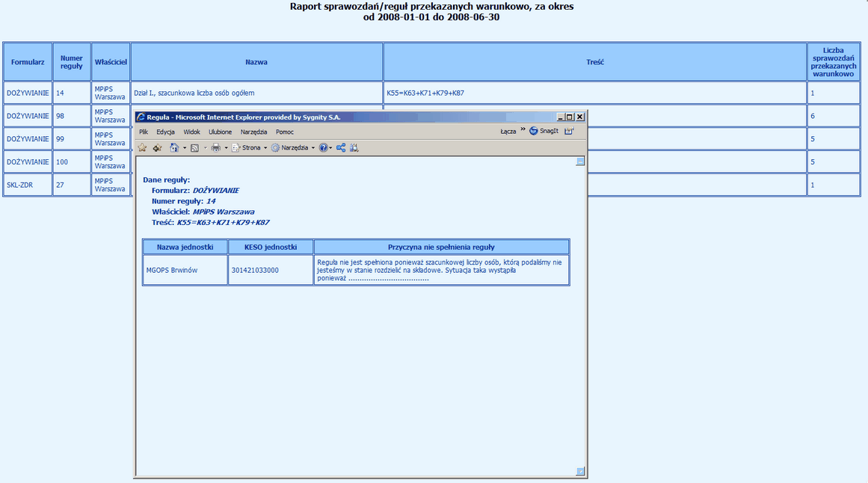This screenshot has width=868, height=483.
Task: Open the dropdown arrow next to Home
Action: pyautogui.click(x=184, y=148)
